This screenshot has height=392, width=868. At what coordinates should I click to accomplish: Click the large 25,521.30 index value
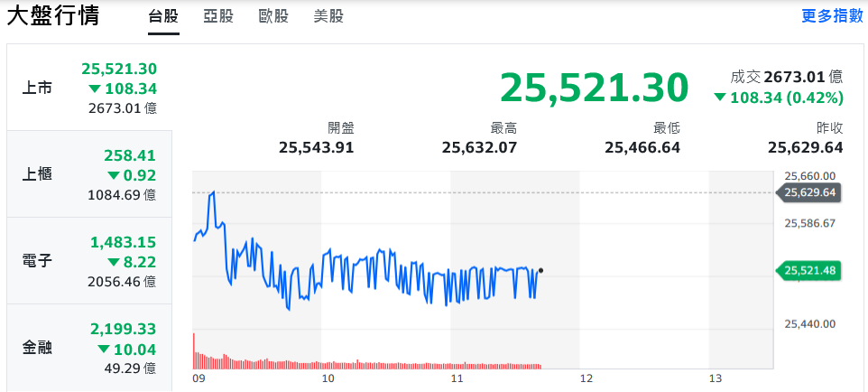[x=594, y=88]
